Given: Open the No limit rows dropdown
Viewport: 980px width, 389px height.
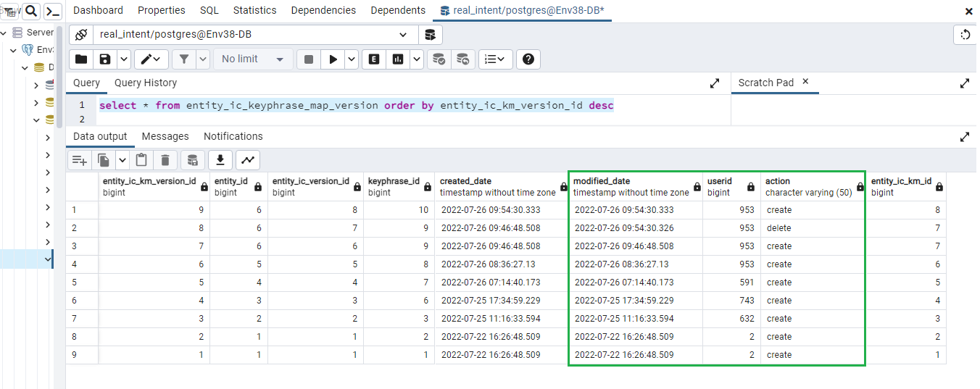Looking at the screenshot, I should pos(253,59).
